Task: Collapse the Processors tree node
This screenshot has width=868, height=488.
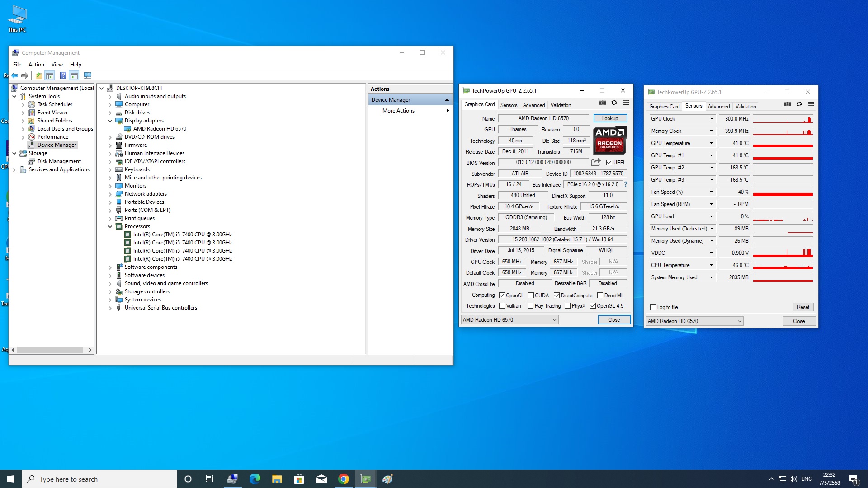Action: pyautogui.click(x=110, y=226)
